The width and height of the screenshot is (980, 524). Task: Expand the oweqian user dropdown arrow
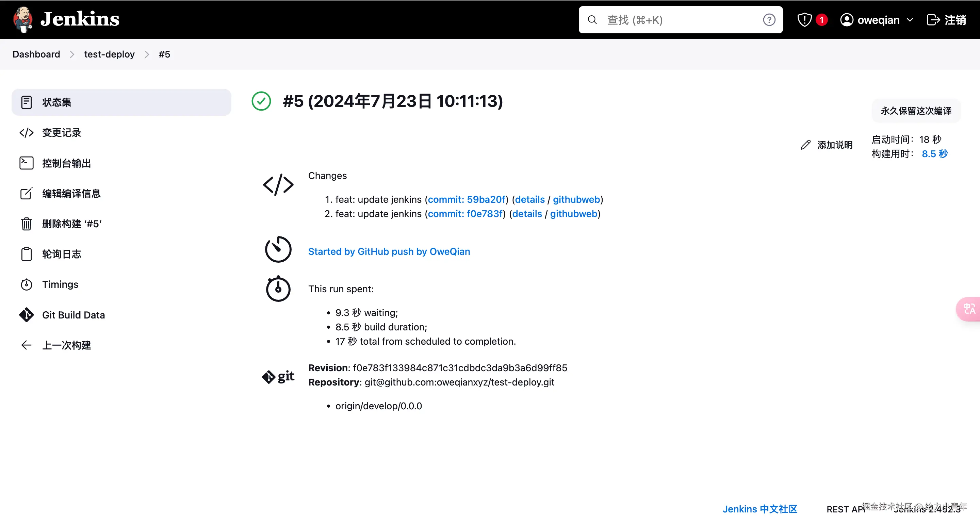[910, 20]
